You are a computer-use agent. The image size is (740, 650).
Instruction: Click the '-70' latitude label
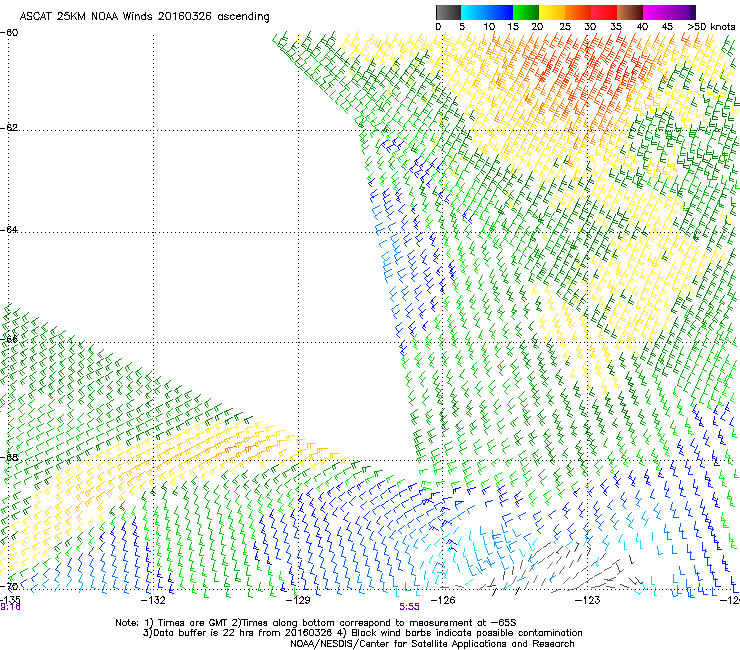coord(10,587)
